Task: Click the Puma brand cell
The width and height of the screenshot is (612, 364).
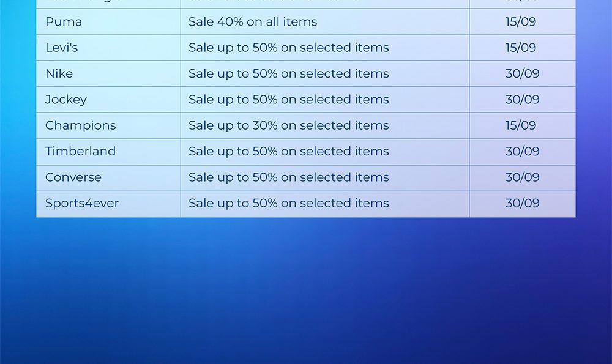Action: coord(64,22)
